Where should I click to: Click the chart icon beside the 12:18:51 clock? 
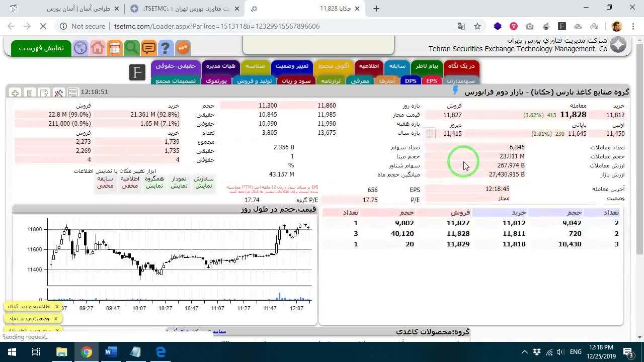coord(59,93)
